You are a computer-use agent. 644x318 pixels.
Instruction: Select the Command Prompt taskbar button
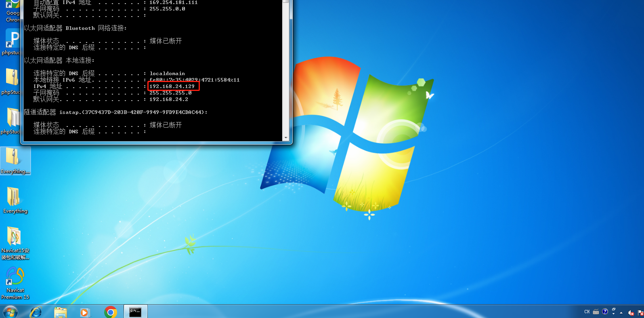(x=135, y=312)
